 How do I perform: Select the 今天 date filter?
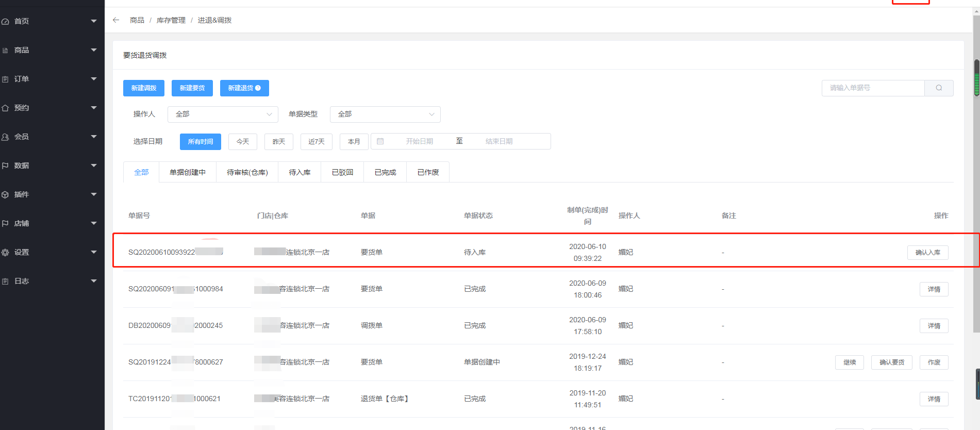pos(243,142)
